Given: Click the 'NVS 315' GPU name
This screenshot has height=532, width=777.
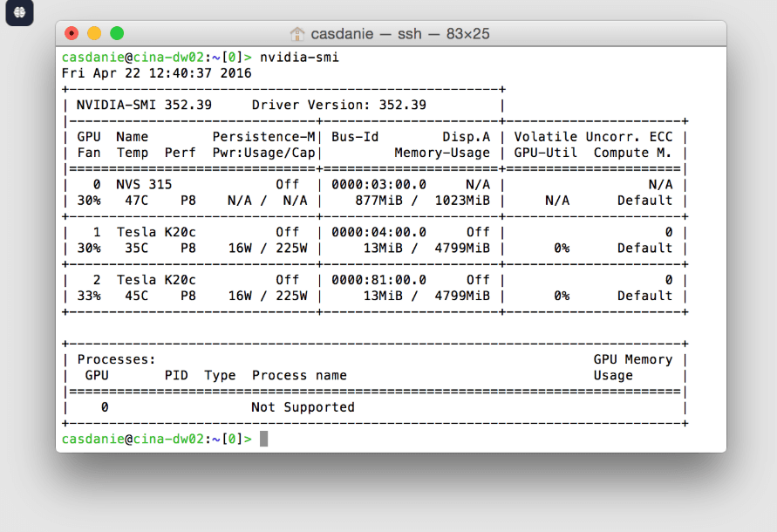Looking at the screenshot, I should pos(144,184).
